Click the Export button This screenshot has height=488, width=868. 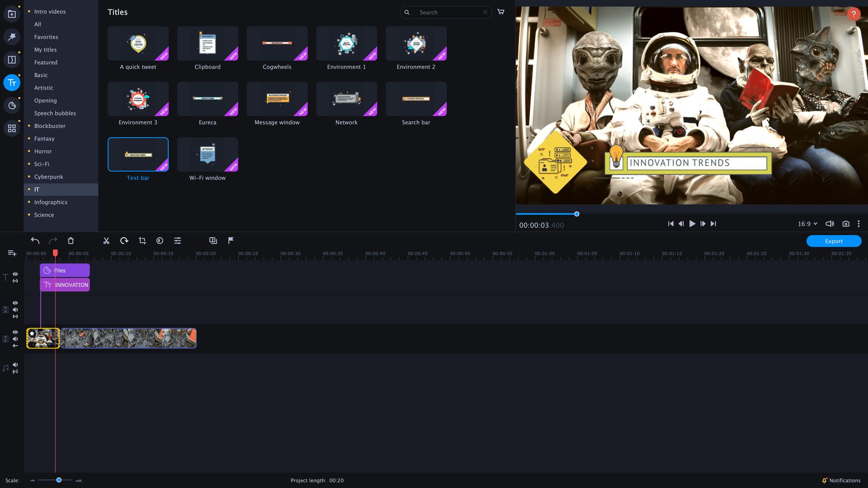(x=833, y=241)
